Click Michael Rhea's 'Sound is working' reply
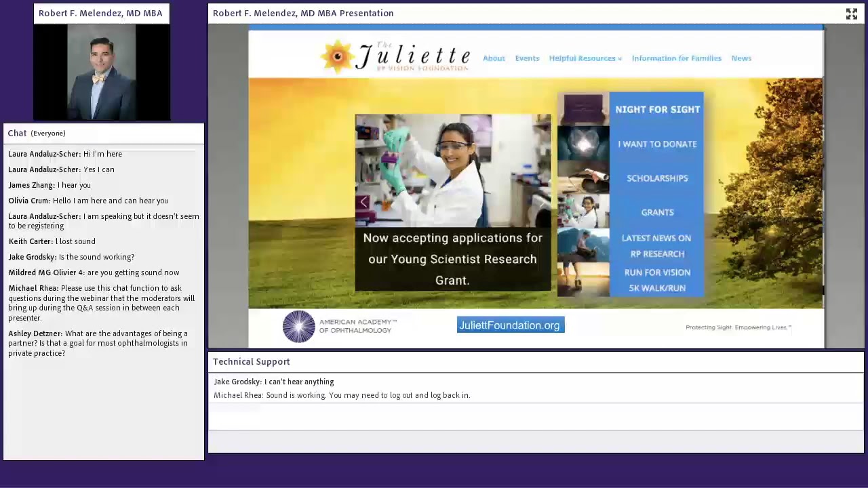 point(342,395)
